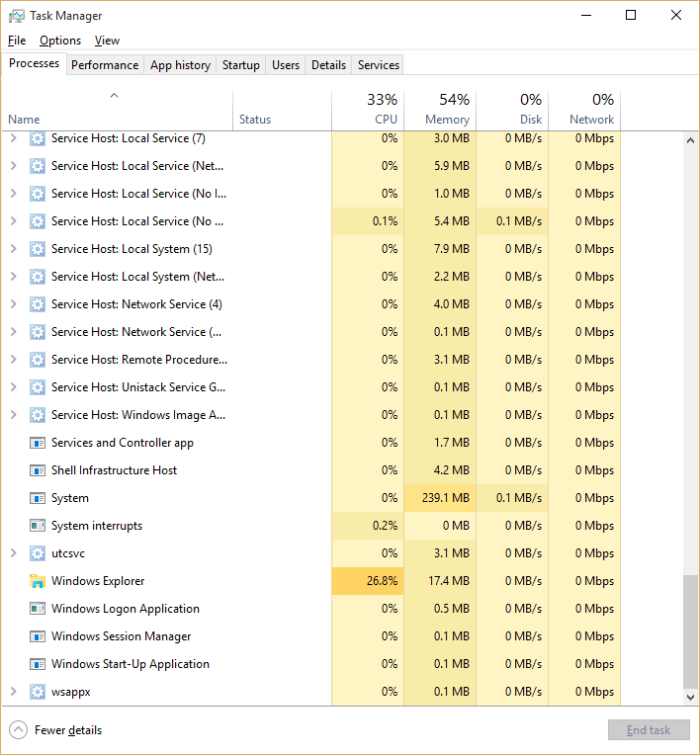The image size is (700, 755).
Task: Sort by the Status column header
Action: click(283, 111)
